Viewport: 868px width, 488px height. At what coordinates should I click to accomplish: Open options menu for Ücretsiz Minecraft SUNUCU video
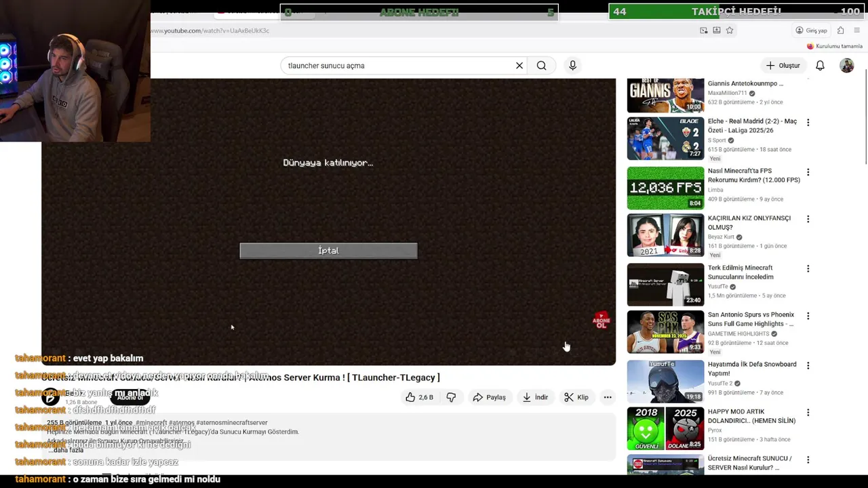coord(808,460)
